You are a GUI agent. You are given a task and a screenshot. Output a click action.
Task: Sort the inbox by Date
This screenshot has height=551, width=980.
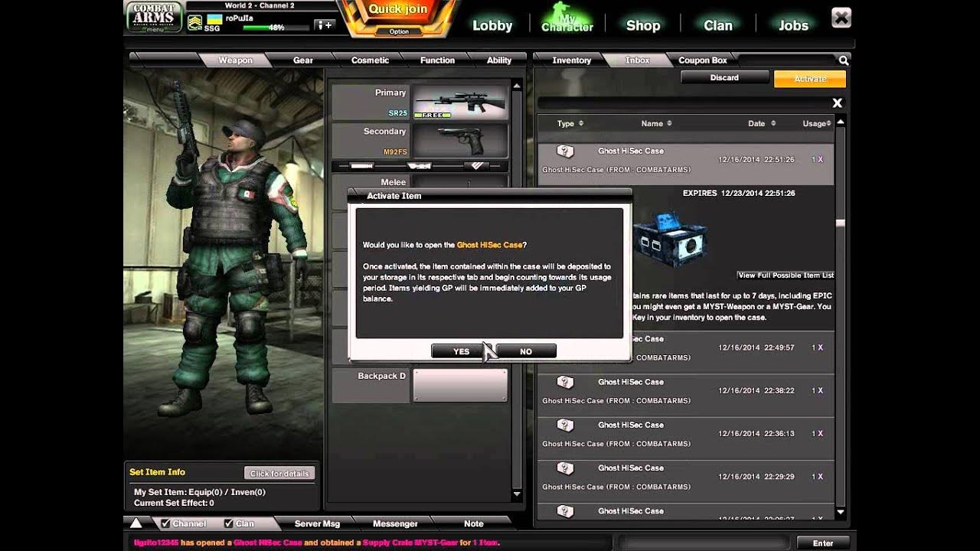[762, 123]
